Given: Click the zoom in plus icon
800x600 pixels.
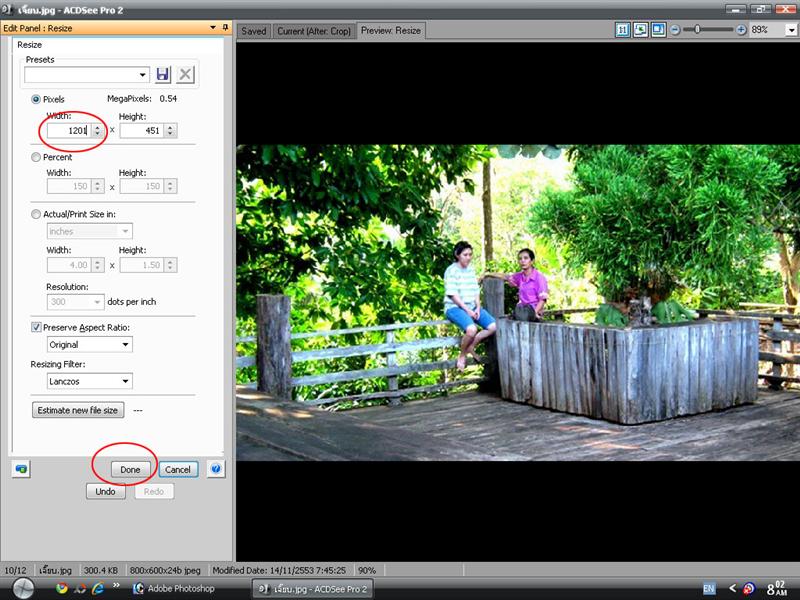Looking at the screenshot, I should pyautogui.click(x=741, y=30).
